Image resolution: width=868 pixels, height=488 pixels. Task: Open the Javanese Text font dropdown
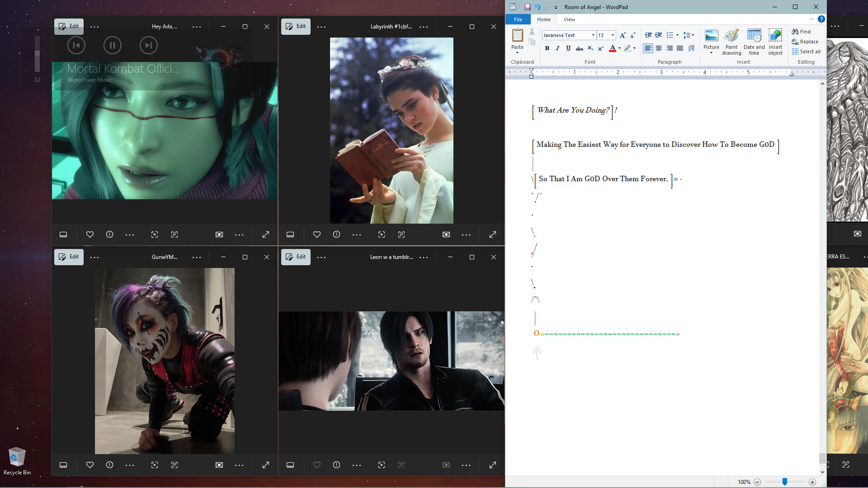click(593, 35)
